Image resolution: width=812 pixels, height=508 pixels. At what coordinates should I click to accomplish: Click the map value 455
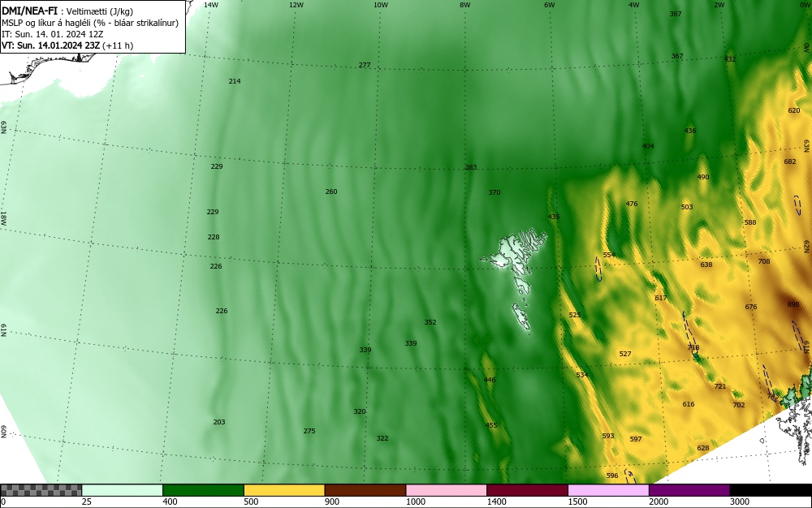click(491, 425)
